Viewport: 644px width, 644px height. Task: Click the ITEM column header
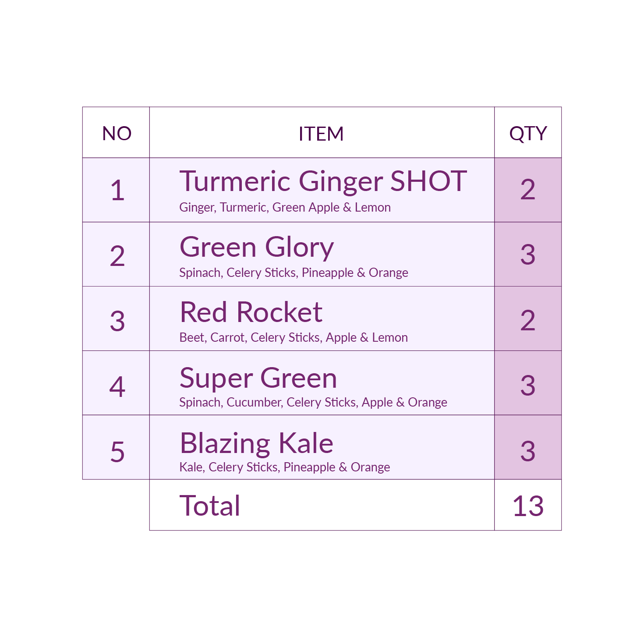click(322, 133)
